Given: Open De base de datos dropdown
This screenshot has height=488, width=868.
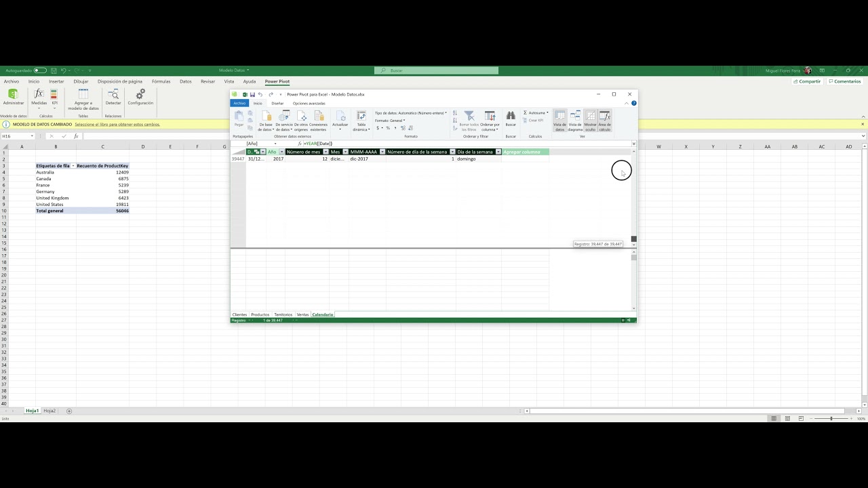Looking at the screenshot, I should pyautogui.click(x=266, y=121).
